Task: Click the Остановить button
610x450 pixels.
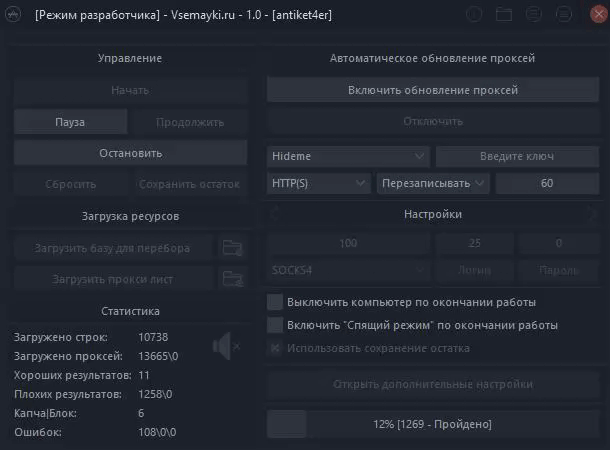Action: click(x=130, y=153)
